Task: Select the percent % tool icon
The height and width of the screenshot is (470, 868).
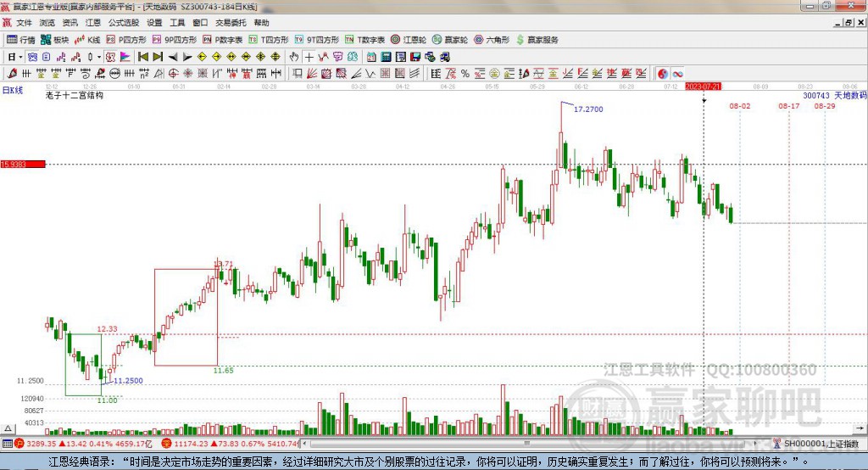Action: [465, 73]
